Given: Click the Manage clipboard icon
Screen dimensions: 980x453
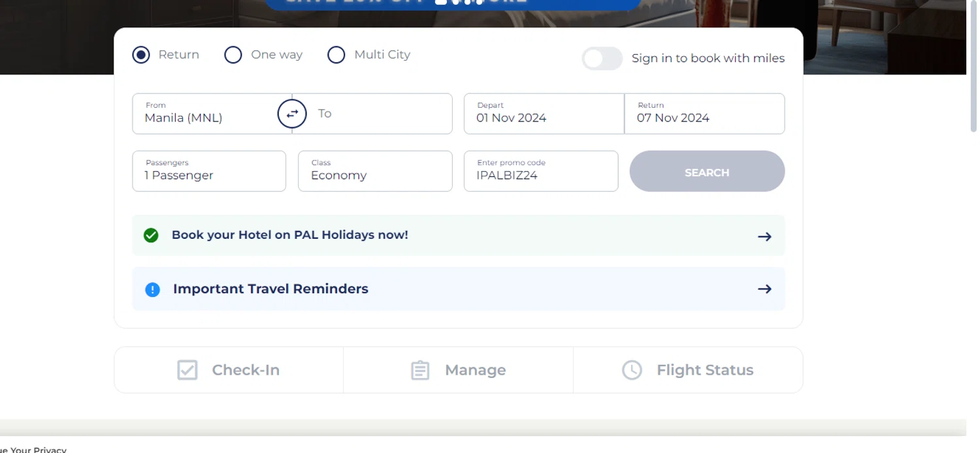Looking at the screenshot, I should coord(420,370).
